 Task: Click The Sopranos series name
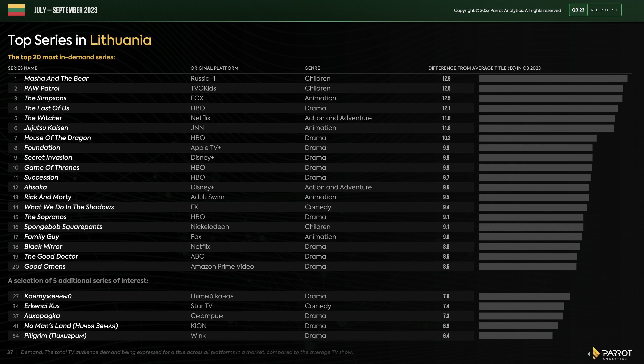pos(45,217)
